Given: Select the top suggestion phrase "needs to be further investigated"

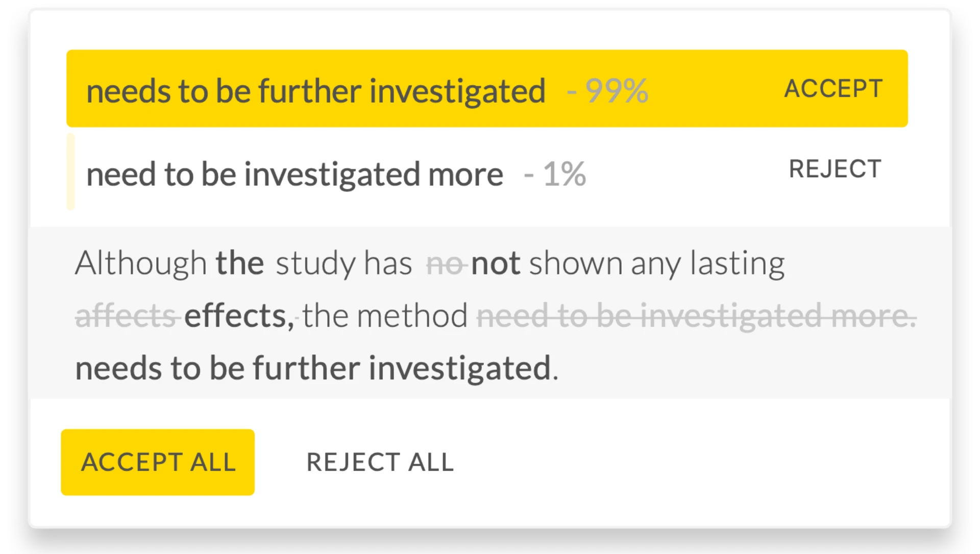Looking at the screenshot, I should [x=315, y=91].
